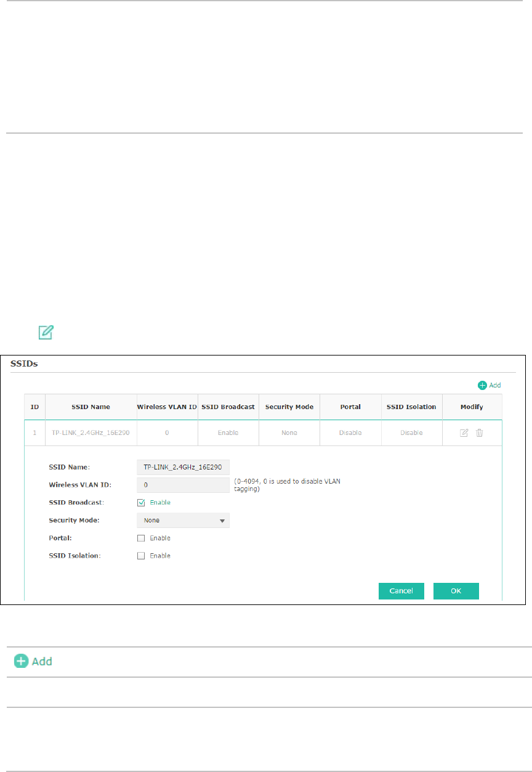Click the Modify column header
This screenshot has width=532, height=772.
pos(472,407)
